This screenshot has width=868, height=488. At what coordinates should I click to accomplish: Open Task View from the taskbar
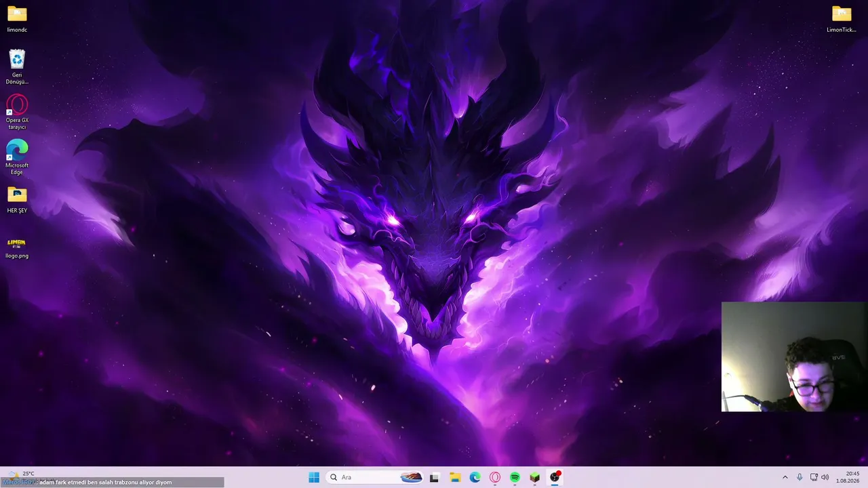[x=434, y=477]
